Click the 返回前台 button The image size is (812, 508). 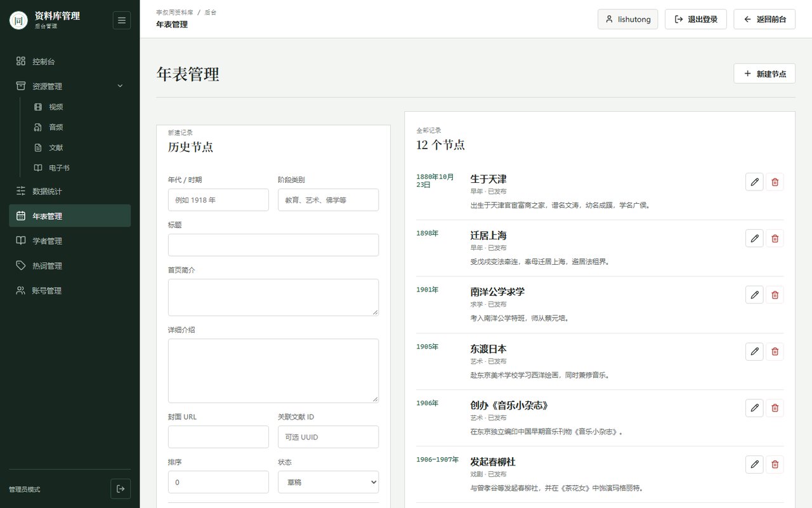coord(764,19)
